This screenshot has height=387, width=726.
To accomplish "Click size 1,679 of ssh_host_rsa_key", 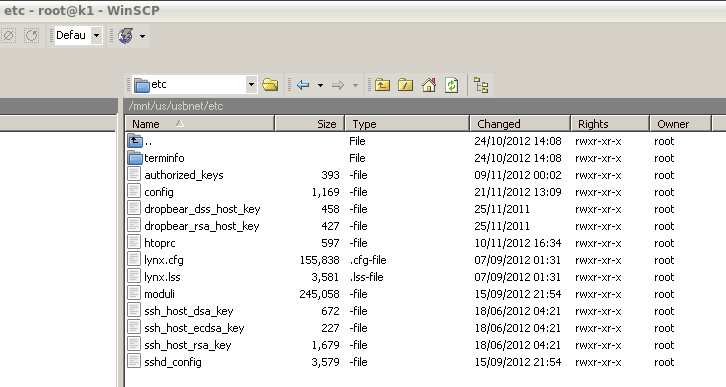I will (325, 345).
